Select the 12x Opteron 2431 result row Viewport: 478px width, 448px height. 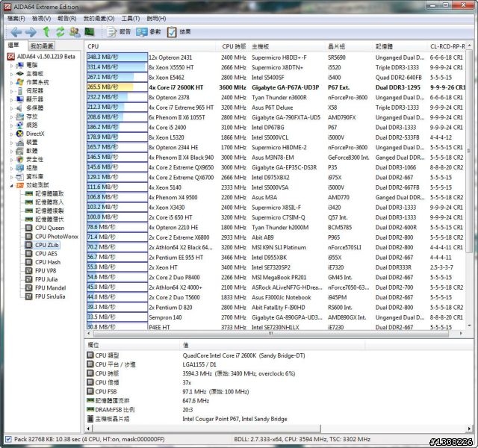[x=276, y=57]
